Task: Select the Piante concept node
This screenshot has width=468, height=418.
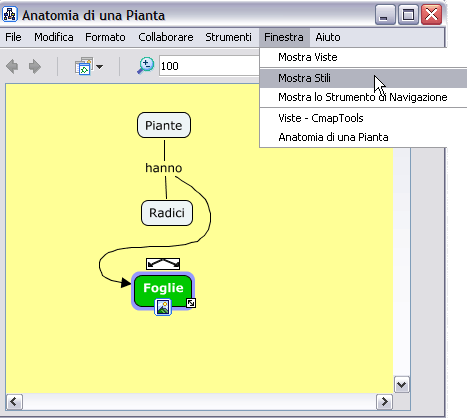Action: (x=164, y=125)
